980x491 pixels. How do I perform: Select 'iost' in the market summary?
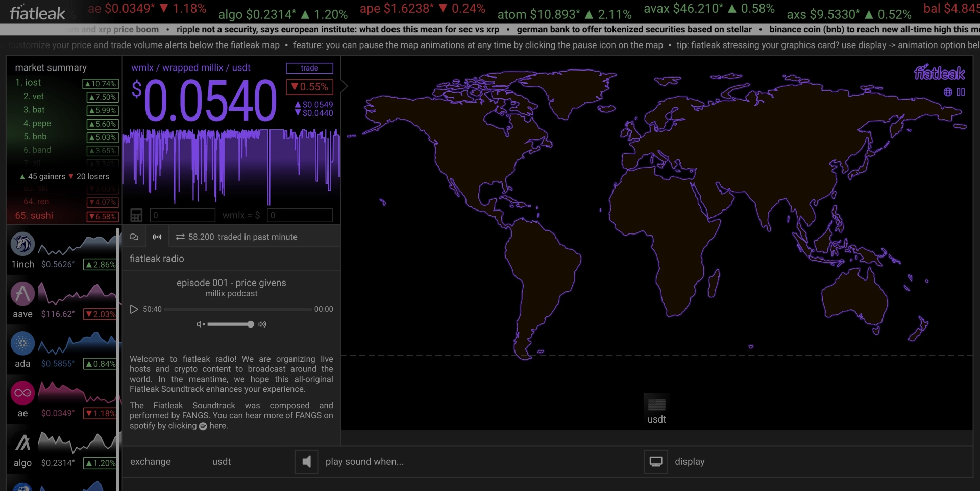pos(33,82)
